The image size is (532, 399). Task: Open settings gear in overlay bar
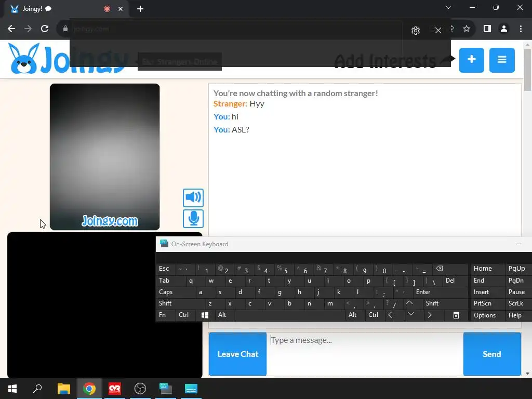click(416, 31)
